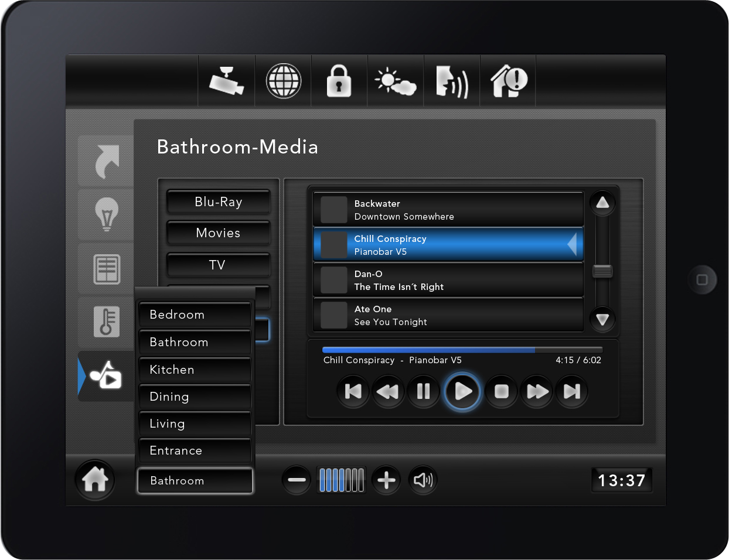Open the door lock controls
Screen dimensions: 729x560
339,81
